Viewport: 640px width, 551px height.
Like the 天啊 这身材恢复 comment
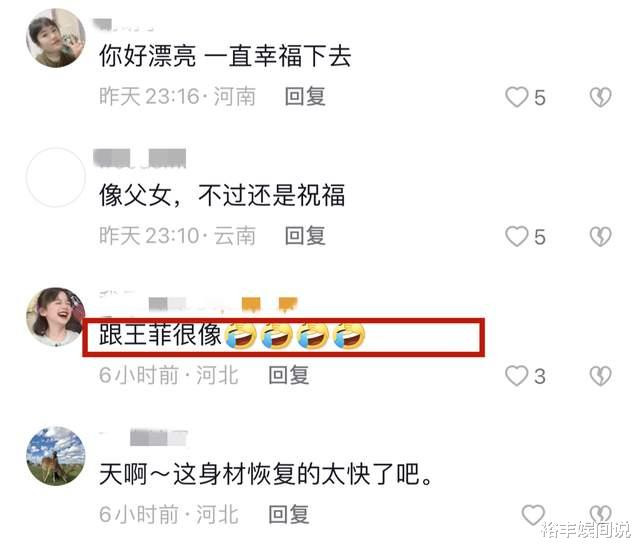pos(533,515)
